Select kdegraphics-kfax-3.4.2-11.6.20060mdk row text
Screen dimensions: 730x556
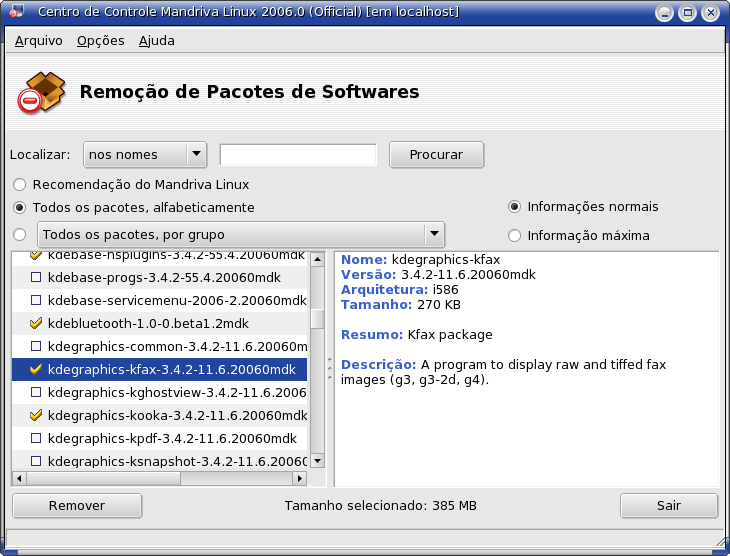tap(172, 370)
